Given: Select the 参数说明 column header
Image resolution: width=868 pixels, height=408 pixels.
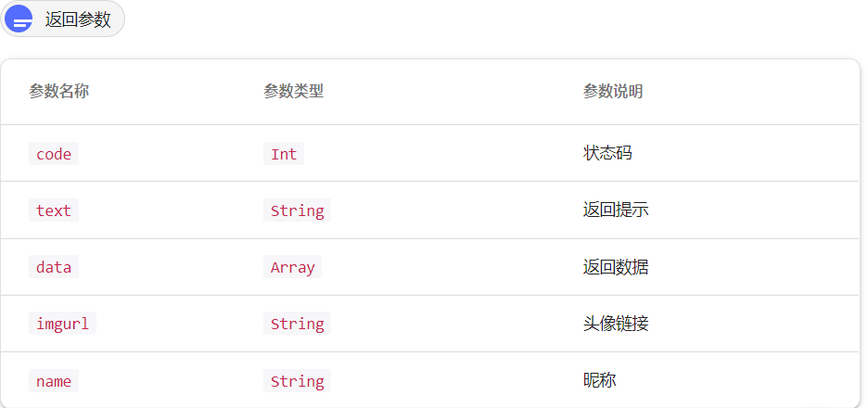Looking at the screenshot, I should click(613, 92).
